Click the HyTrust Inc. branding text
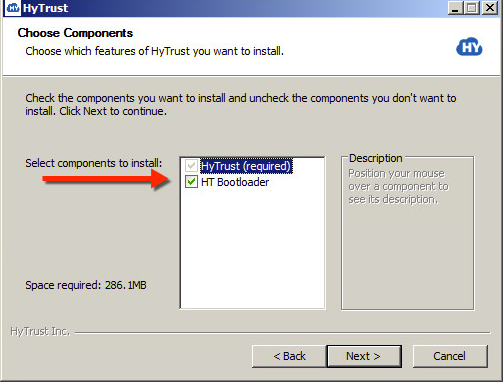This screenshot has width=503, height=382. coord(40,331)
